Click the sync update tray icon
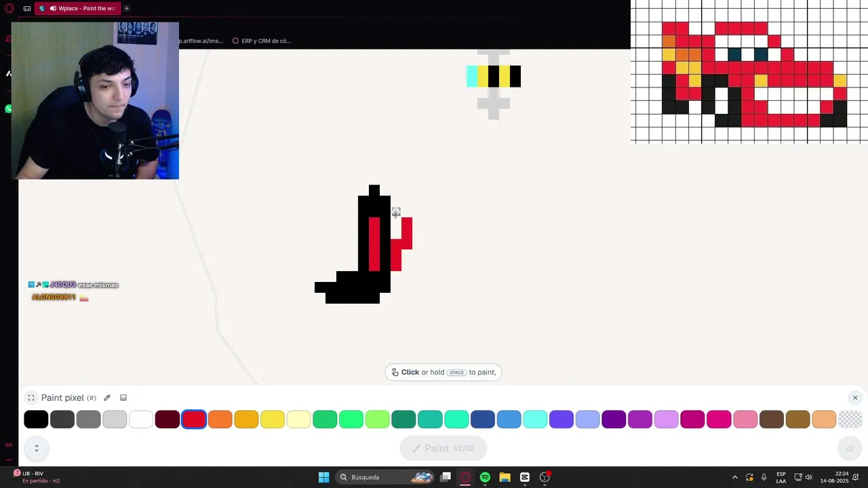The image size is (868, 488). [749, 477]
